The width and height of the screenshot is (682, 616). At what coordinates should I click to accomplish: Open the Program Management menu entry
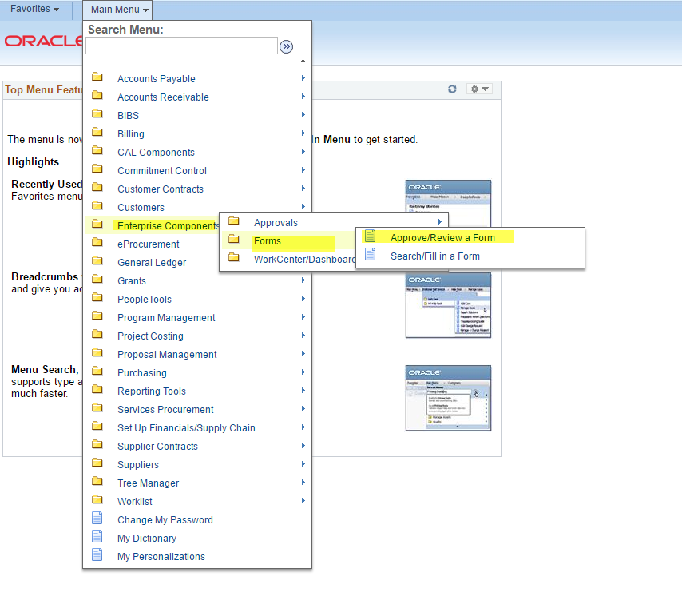pos(166,318)
